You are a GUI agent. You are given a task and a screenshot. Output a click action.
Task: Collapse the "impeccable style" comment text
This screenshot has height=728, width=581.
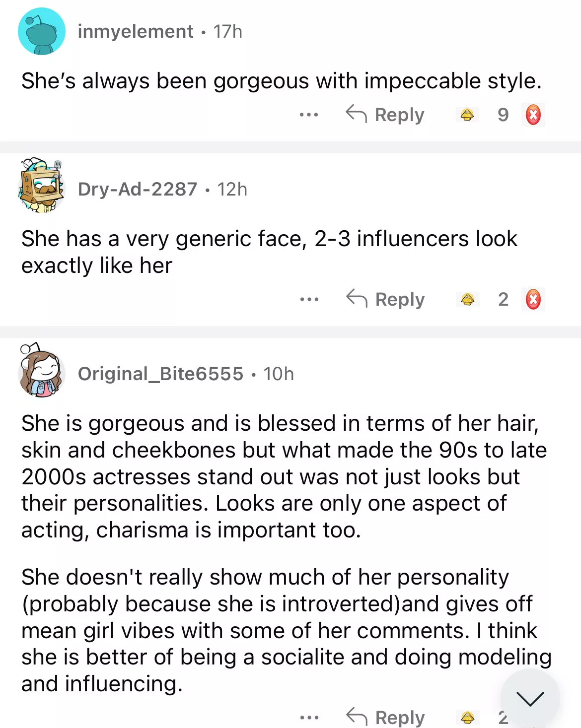(281, 81)
